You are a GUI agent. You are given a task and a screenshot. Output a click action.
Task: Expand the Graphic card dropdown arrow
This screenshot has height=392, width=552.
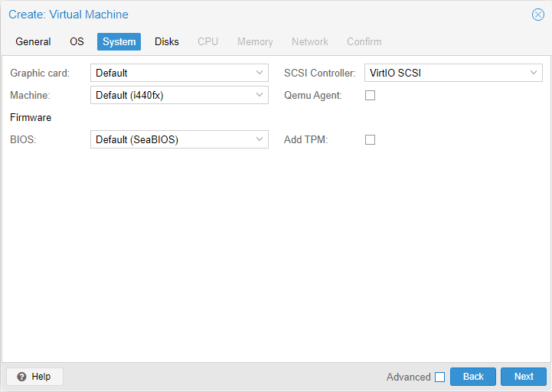(260, 73)
